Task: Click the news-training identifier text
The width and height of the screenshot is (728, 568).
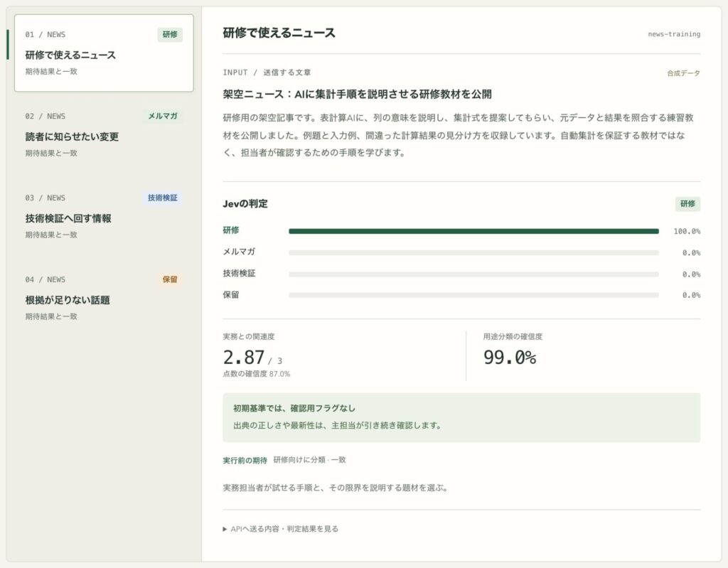Action: [x=674, y=34]
